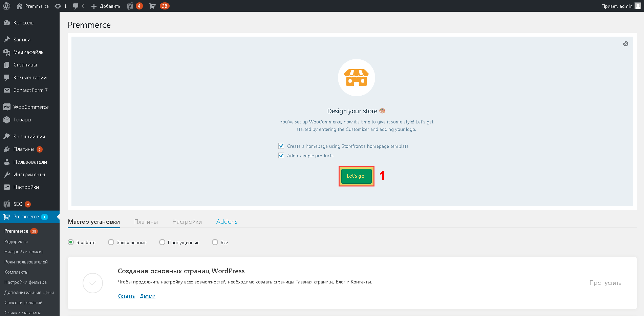Open Дополнительные цены submenu item
The height and width of the screenshot is (316, 644).
tap(30, 292)
